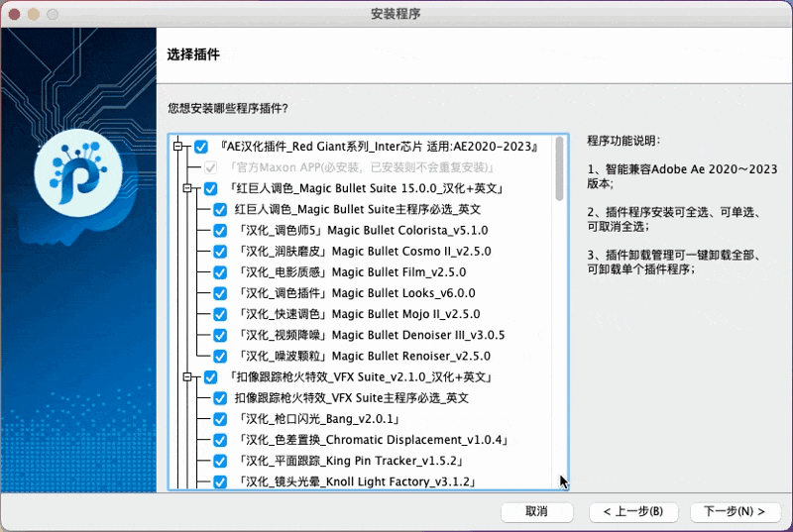The image size is (793, 532).
Task: Uncheck the VFX Suite主程序必选_英文 checkbox
Action: (220, 398)
